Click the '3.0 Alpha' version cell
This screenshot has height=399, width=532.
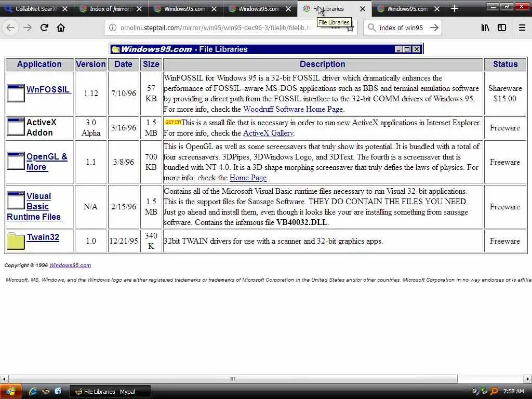[90, 128]
